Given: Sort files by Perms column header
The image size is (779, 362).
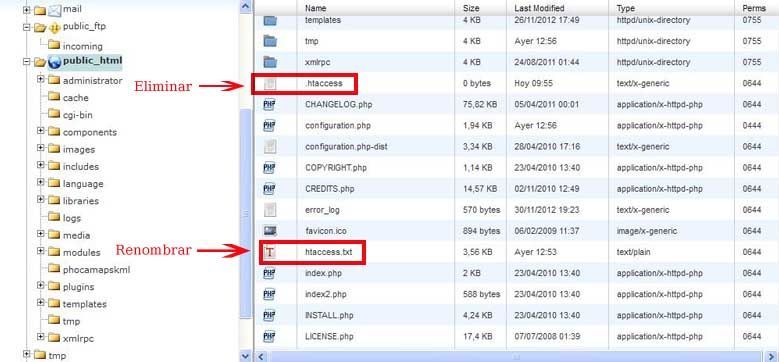Looking at the screenshot, I should (x=754, y=8).
